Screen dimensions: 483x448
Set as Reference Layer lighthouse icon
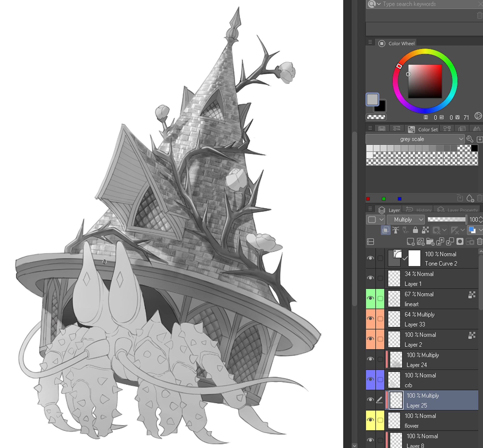[396, 230]
